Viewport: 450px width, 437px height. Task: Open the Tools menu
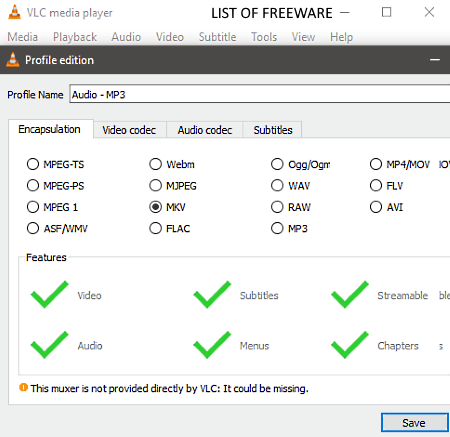point(264,37)
